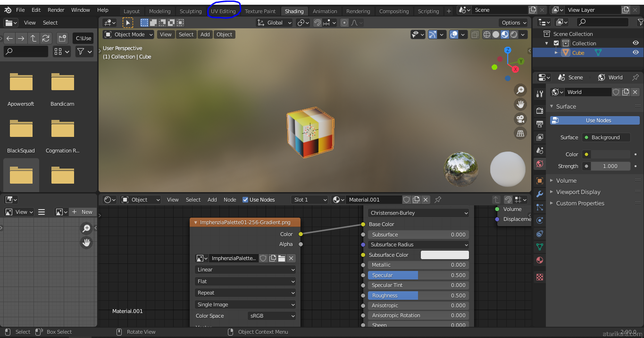Adjust the Roughness slider
Viewport: 644px width, 338px height.
pos(418,296)
